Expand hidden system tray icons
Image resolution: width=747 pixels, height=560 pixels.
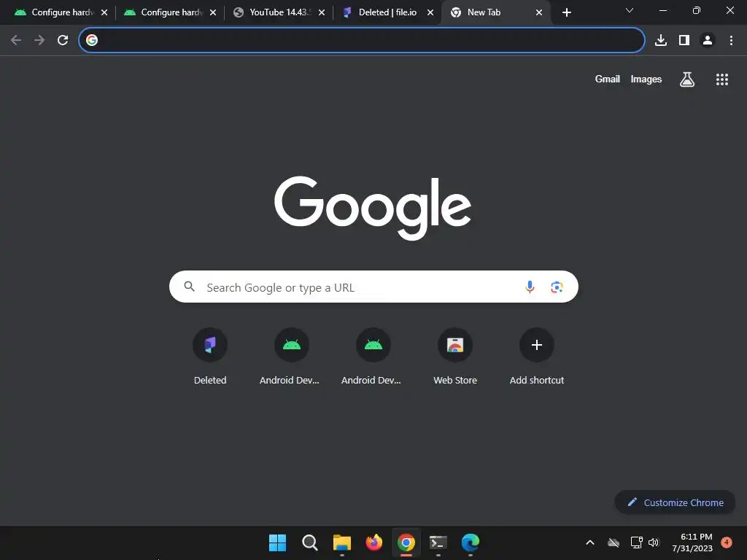point(589,542)
